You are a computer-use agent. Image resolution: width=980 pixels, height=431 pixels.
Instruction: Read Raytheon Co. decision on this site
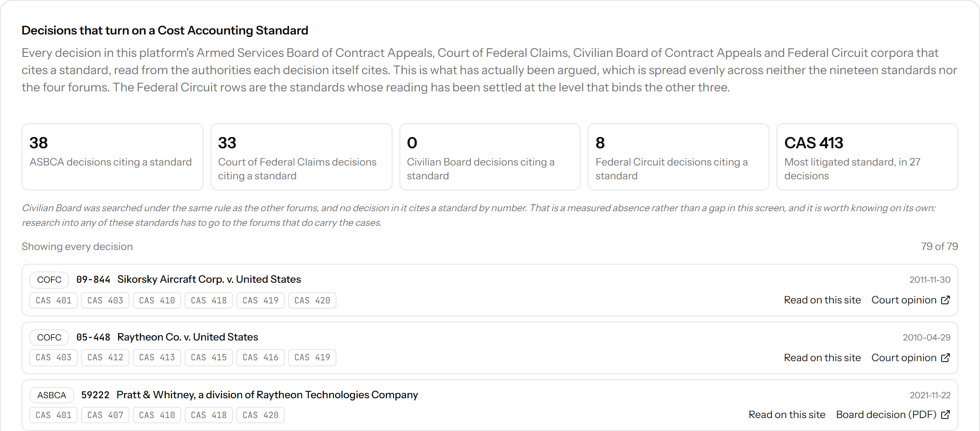(822, 358)
